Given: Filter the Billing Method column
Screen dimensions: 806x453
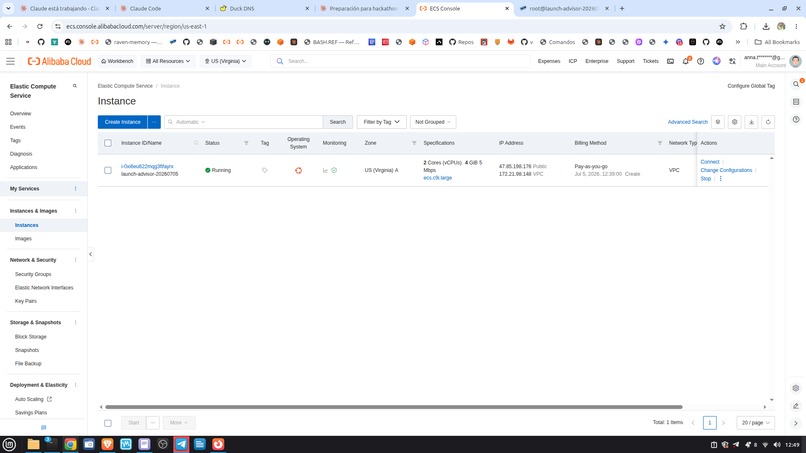Looking at the screenshot, I should 660,143.
